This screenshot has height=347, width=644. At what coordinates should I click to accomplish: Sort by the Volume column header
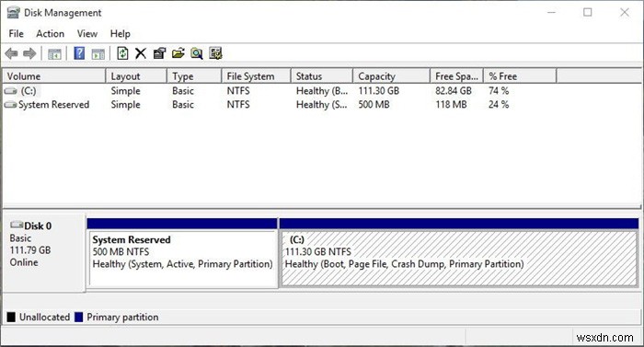click(x=54, y=76)
